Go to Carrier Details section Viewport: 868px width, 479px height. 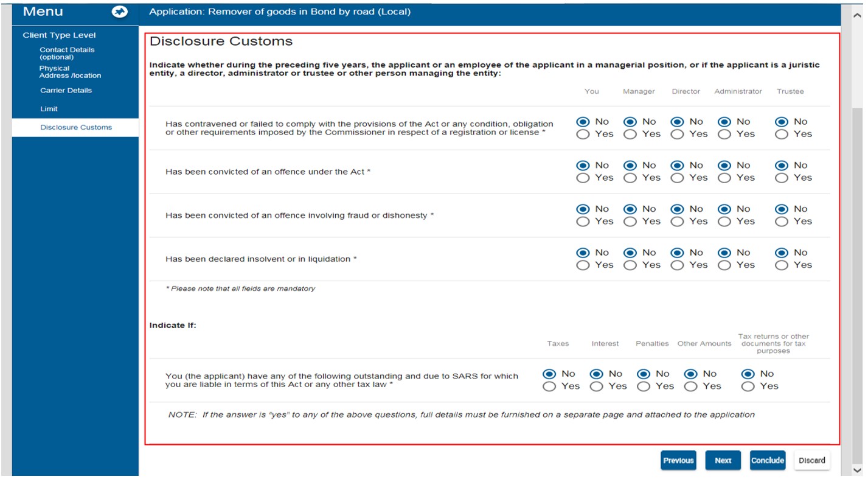66,90
